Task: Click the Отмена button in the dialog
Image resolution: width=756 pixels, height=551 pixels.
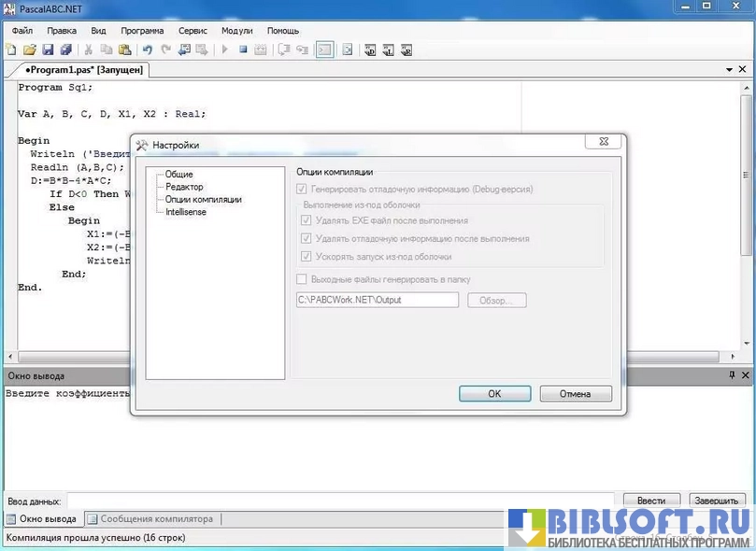Action: pos(575,394)
